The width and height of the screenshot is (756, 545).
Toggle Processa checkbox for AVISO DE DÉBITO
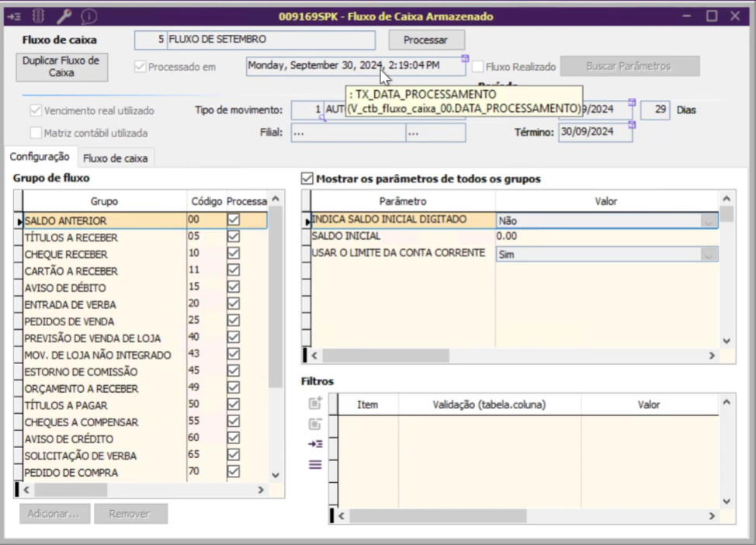pos(234,286)
